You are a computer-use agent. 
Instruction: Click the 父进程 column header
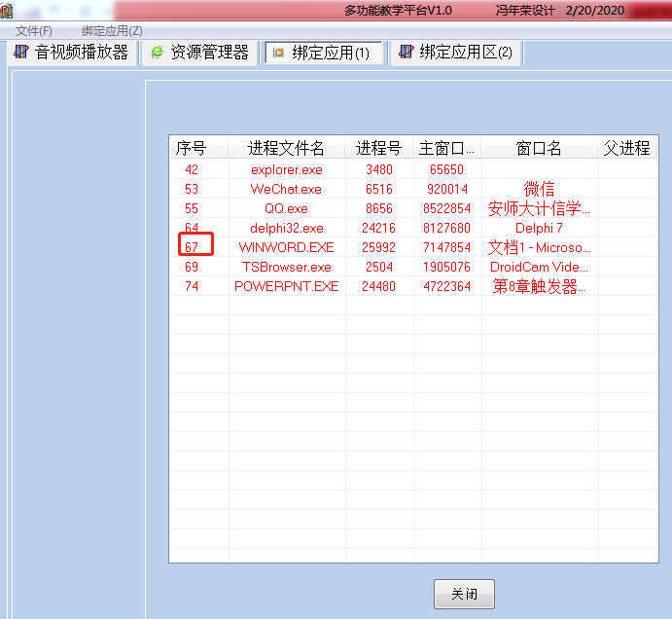coord(627,148)
